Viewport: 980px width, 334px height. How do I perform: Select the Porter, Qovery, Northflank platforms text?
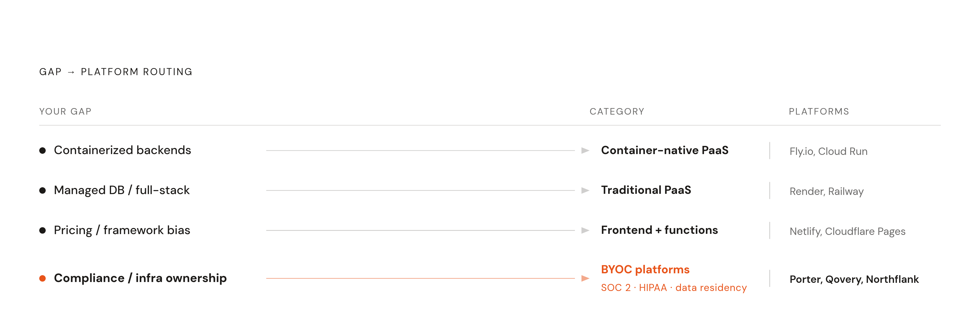[x=854, y=279]
